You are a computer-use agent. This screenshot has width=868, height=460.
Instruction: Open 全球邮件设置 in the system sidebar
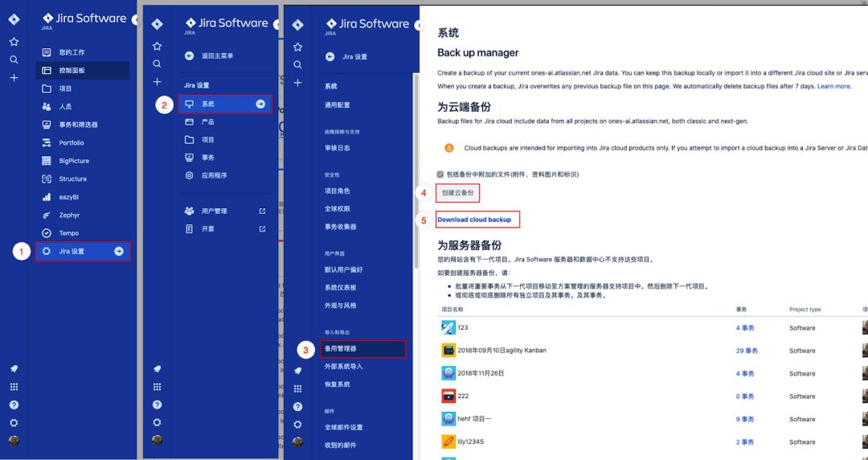tap(344, 427)
